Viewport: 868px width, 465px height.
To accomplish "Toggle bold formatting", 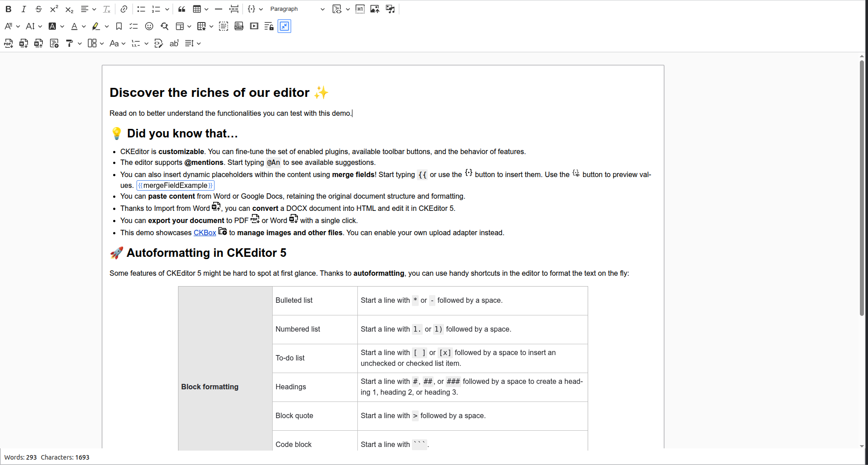I will coord(8,9).
